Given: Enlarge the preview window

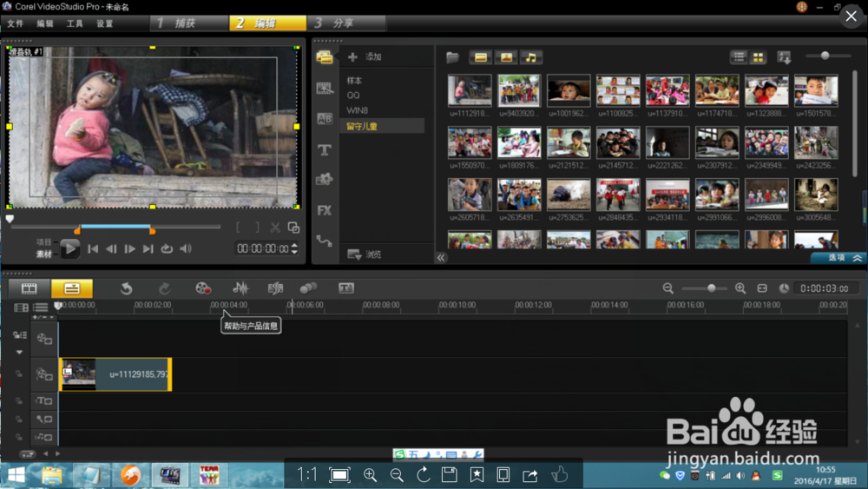Looking at the screenshot, I should tap(294, 228).
